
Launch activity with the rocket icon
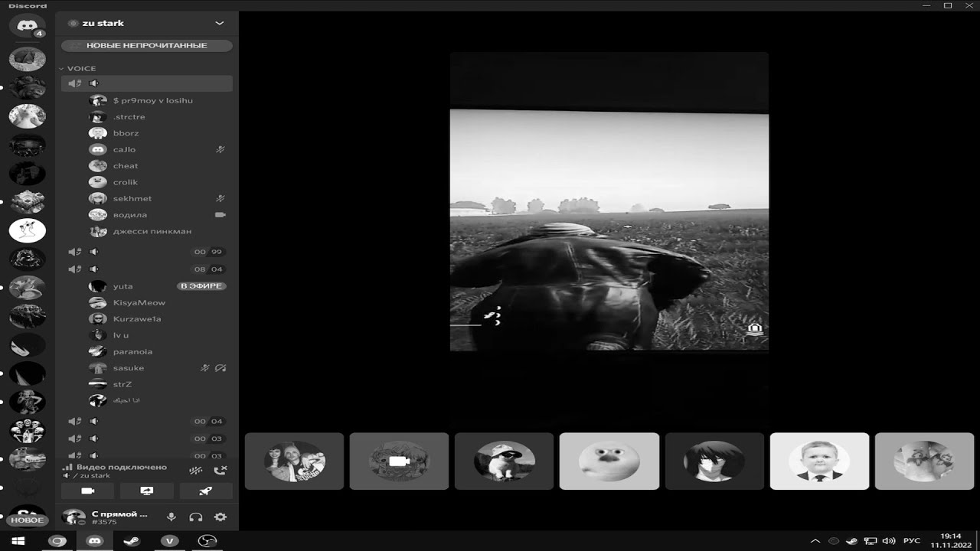pos(205,491)
